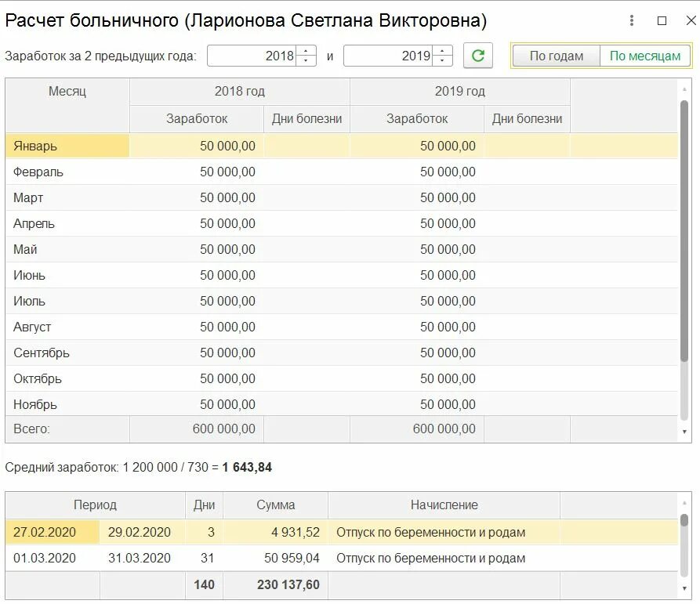Click the first year input field showing 2018
700x604 pixels.
click(x=253, y=56)
